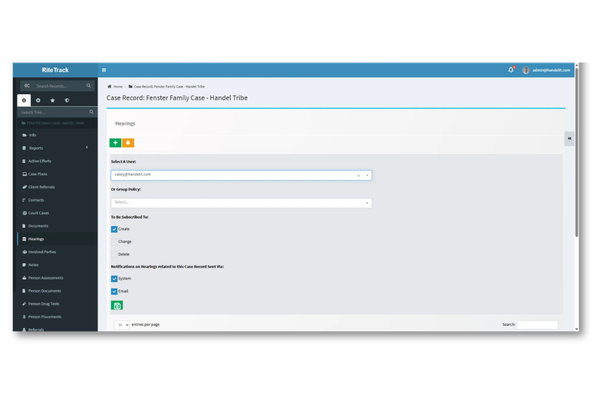Viewport: 600px width, 400px height.
Task: Open the Group Policy Select dropdown
Action: [x=241, y=202]
